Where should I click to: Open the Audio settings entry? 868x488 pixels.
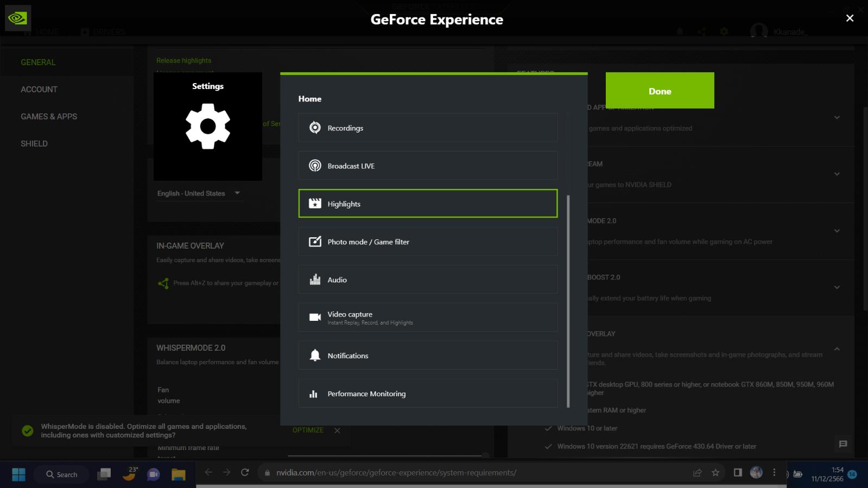(428, 280)
